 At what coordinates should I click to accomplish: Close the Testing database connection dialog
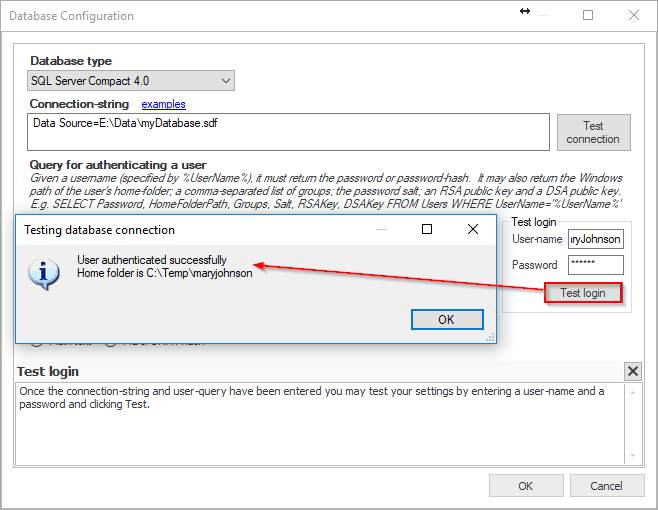[x=473, y=229]
